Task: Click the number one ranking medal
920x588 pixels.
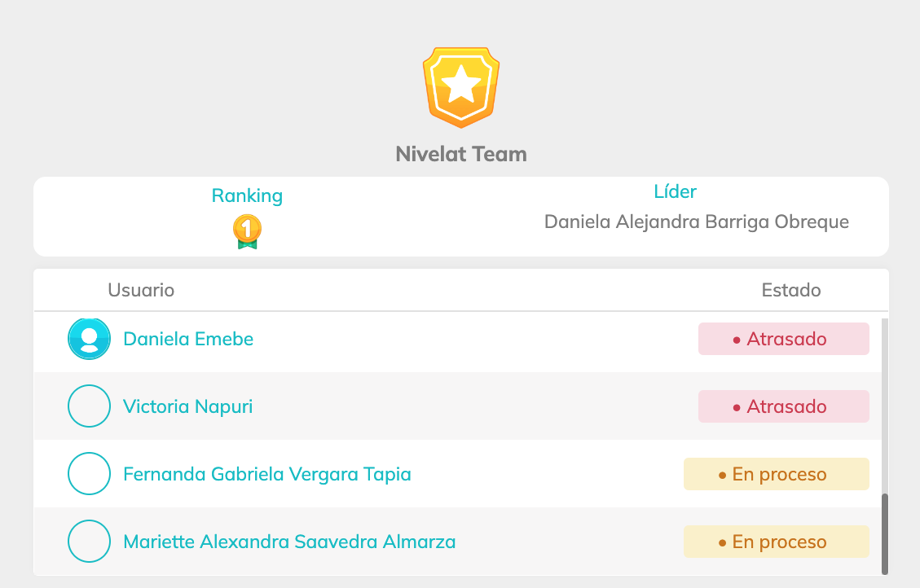Action: click(x=247, y=231)
